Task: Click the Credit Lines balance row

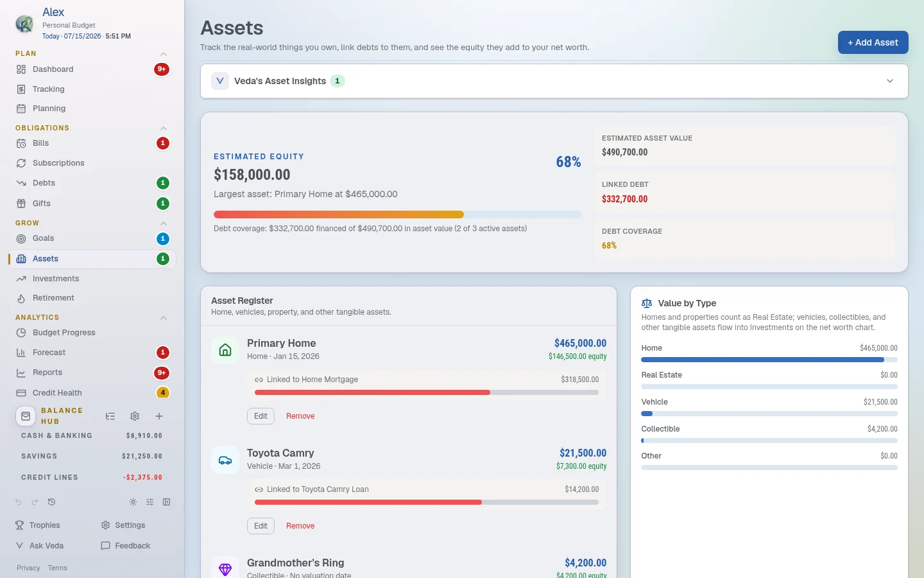Action: (92, 477)
